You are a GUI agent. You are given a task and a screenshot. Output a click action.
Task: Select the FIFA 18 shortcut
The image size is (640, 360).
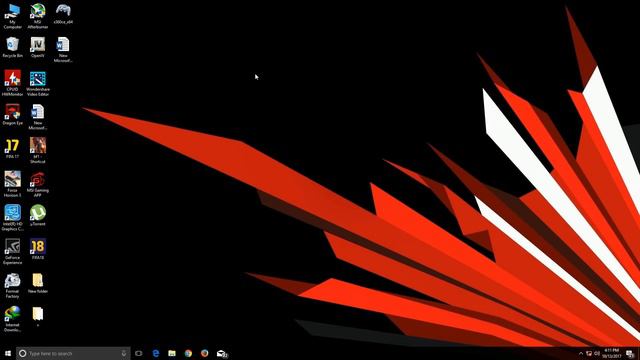pos(38,249)
